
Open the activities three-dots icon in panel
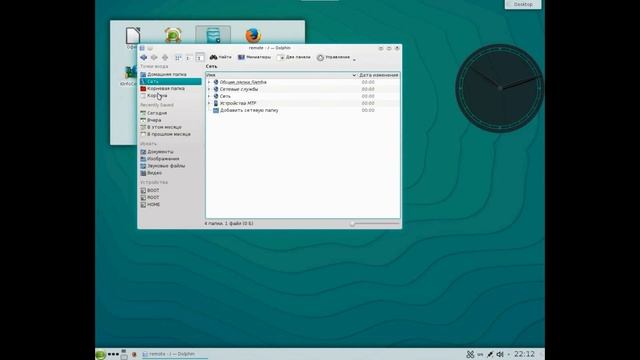113,354
